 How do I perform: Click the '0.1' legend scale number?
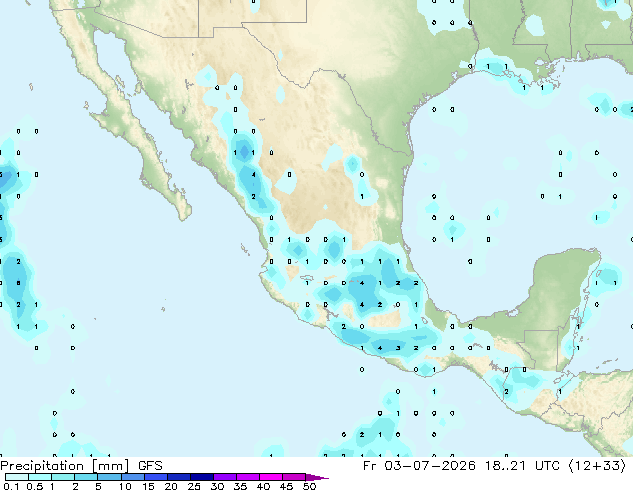click(x=11, y=486)
